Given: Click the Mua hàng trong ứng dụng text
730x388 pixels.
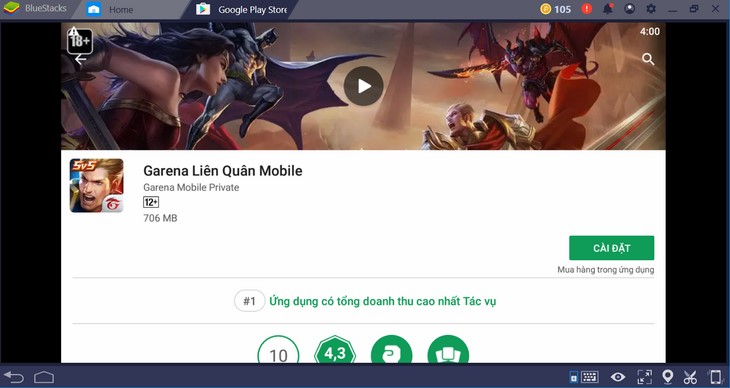Looking at the screenshot, I should tap(606, 270).
